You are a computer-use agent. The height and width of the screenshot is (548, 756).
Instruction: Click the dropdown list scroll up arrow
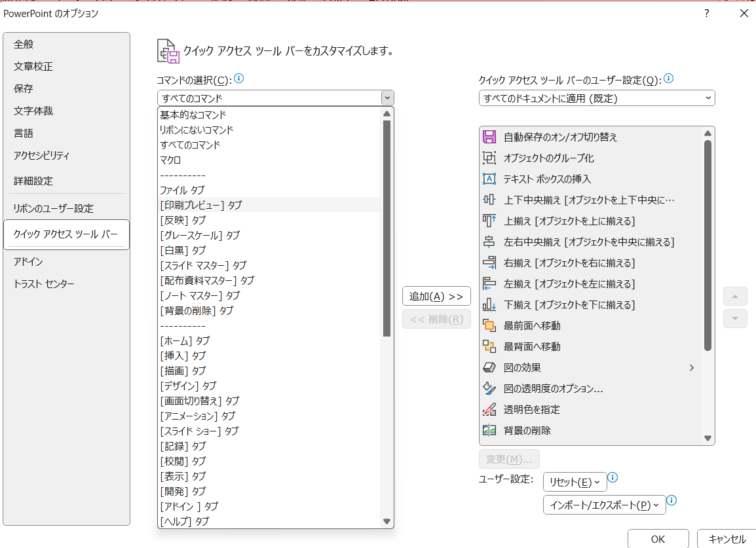point(387,114)
